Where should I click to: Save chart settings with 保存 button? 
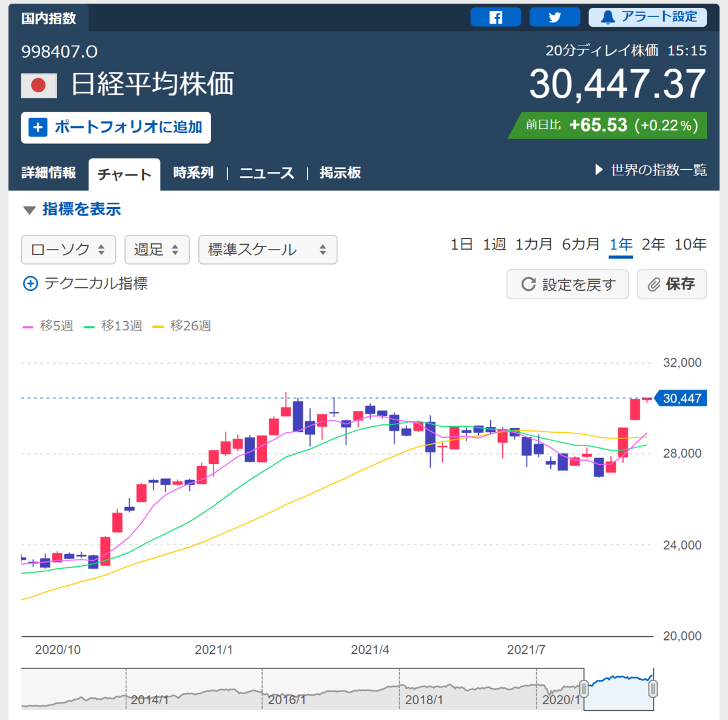point(672,284)
